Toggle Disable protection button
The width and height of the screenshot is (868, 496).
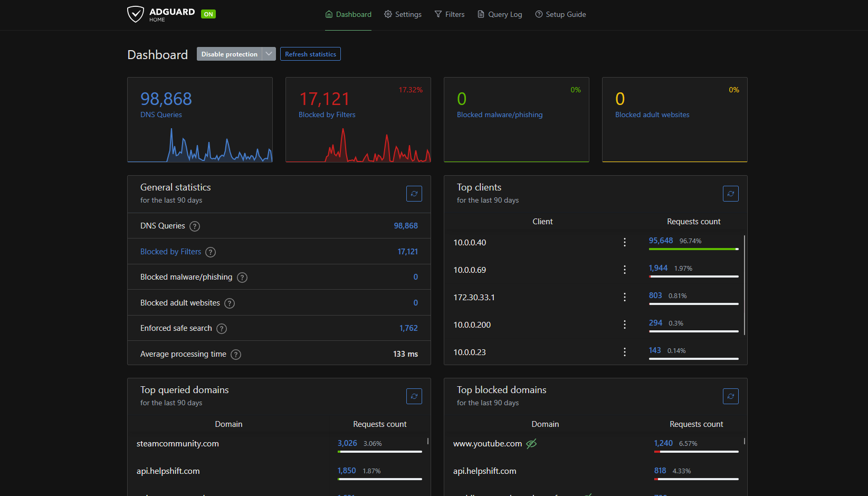(x=229, y=54)
